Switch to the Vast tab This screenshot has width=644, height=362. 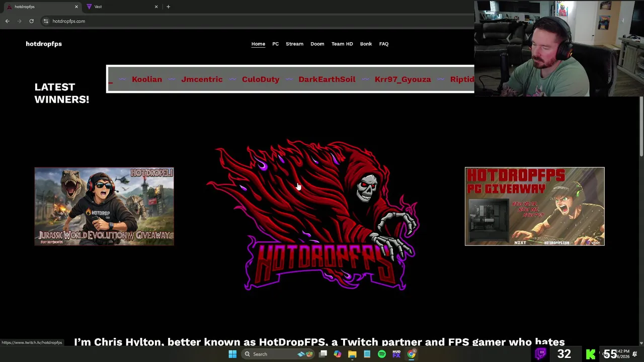point(122,7)
